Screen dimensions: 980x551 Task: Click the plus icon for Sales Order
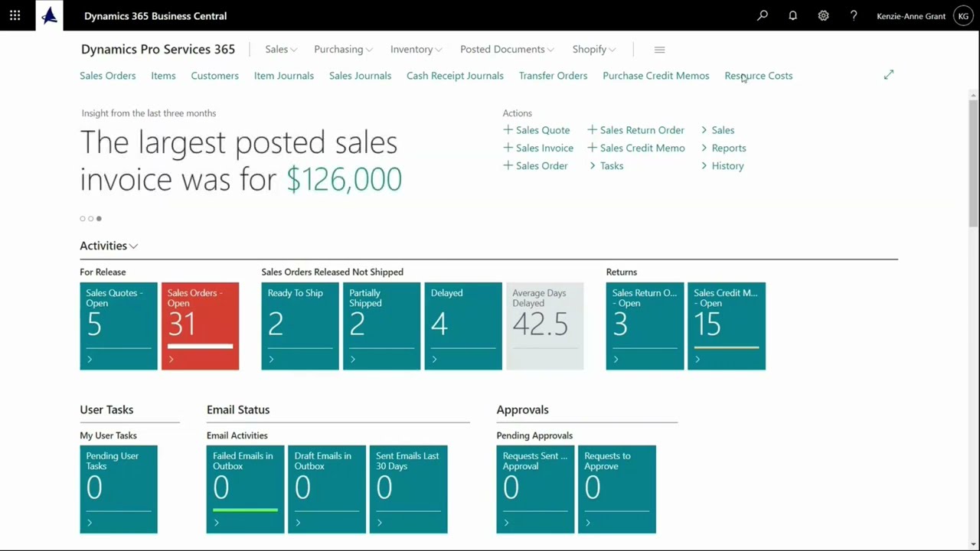click(x=508, y=165)
